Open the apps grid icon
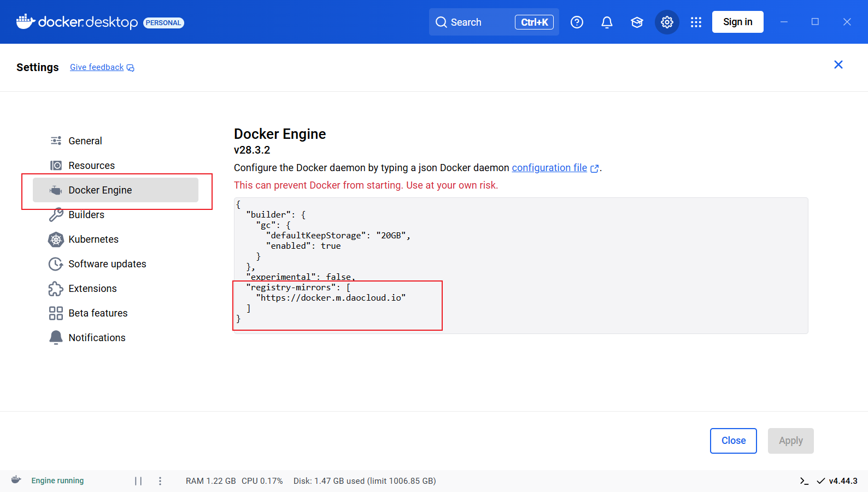 click(x=696, y=22)
